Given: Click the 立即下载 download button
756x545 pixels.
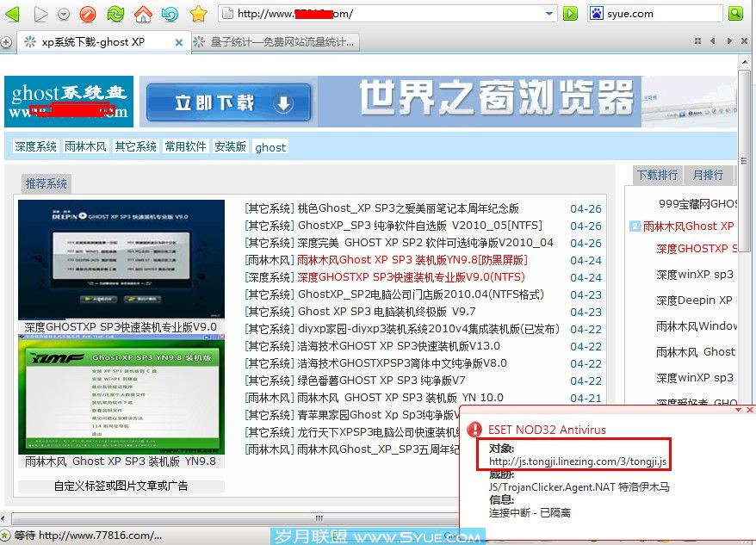Looking at the screenshot, I should tap(228, 102).
